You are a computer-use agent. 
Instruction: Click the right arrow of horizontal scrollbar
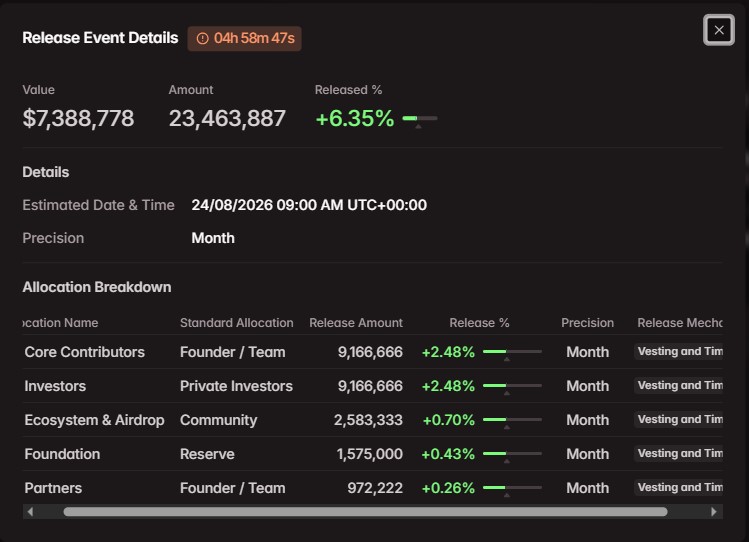(714, 511)
